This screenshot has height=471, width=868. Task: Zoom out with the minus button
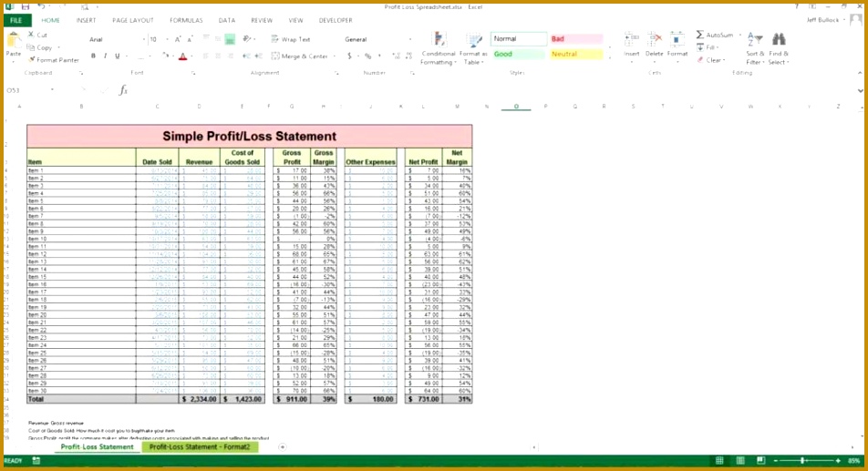click(776, 460)
